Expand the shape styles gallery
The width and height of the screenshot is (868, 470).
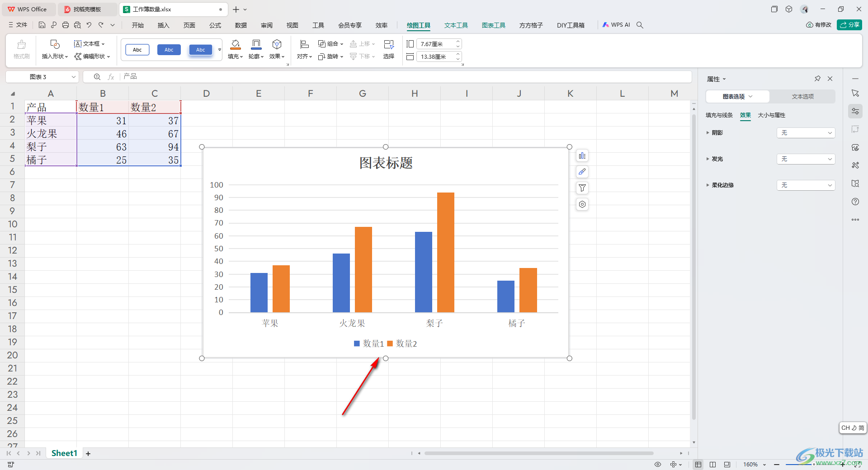pos(220,50)
